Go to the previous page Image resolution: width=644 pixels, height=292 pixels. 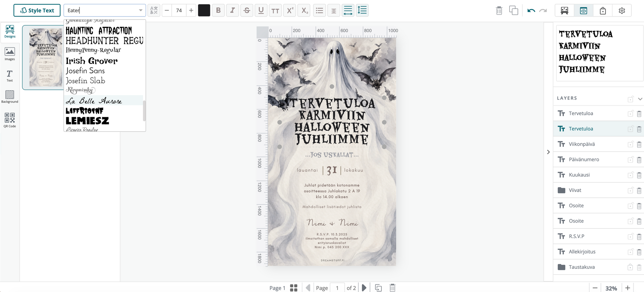point(308,288)
